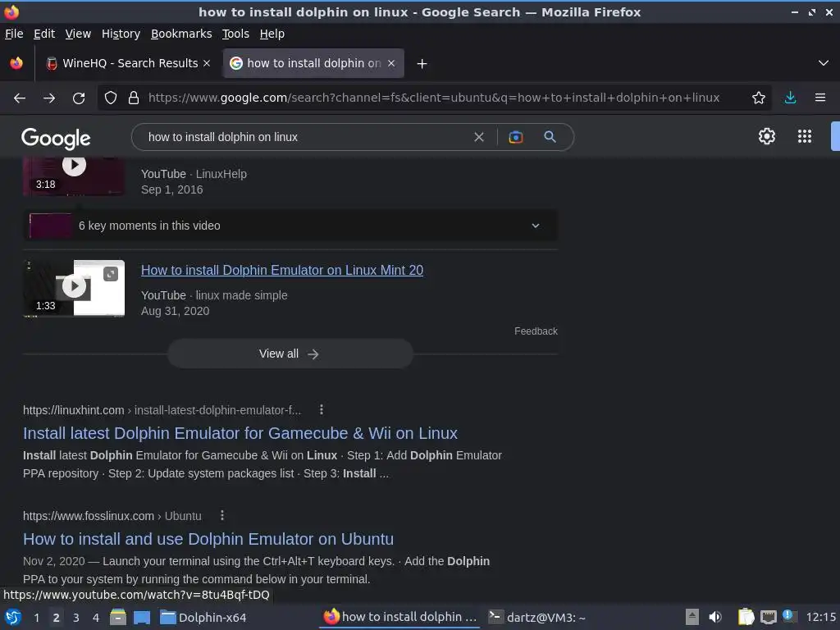The height and width of the screenshot is (630, 840).
Task: Expand the 6 key moments section
Action: coord(290,226)
